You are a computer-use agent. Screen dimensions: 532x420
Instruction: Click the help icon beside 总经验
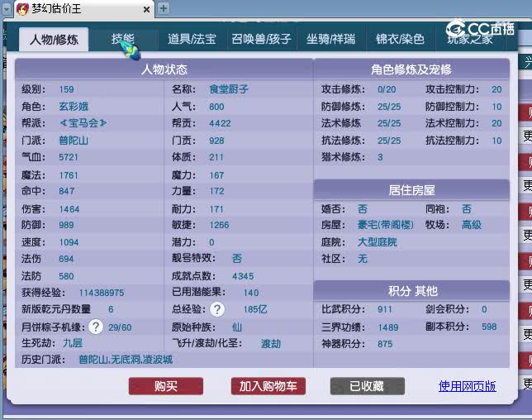click(217, 309)
